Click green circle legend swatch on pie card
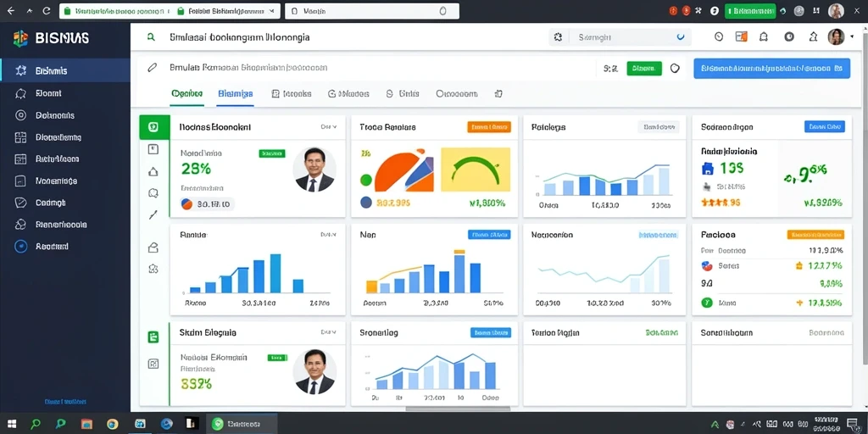 pyautogui.click(x=366, y=180)
